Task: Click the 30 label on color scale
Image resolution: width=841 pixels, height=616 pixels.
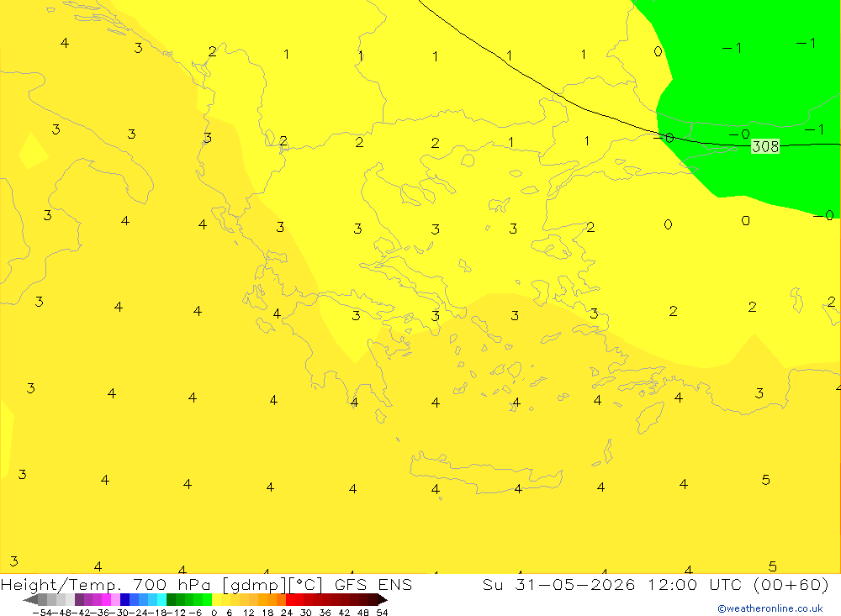Action: point(306,613)
